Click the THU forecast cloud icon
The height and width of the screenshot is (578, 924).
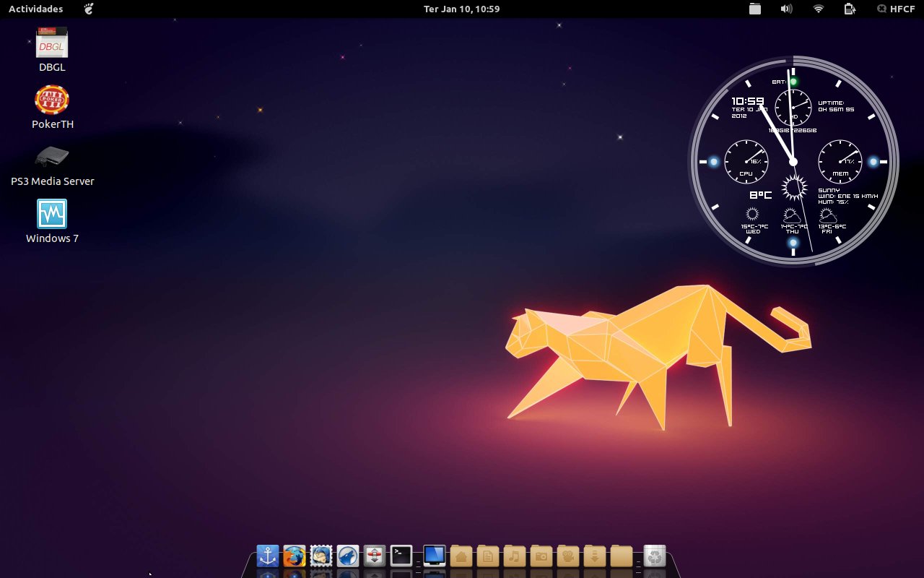(x=792, y=215)
